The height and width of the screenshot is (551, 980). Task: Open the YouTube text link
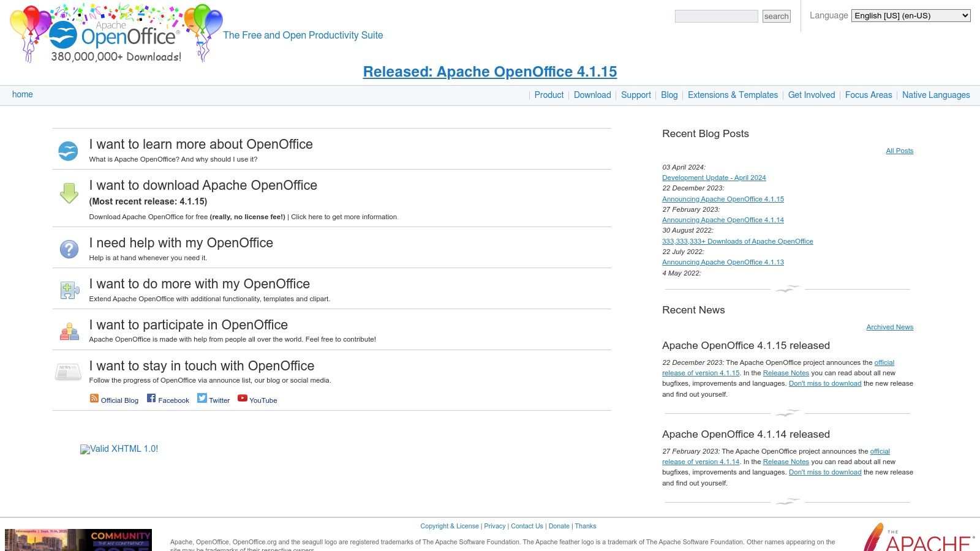point(263,400)
